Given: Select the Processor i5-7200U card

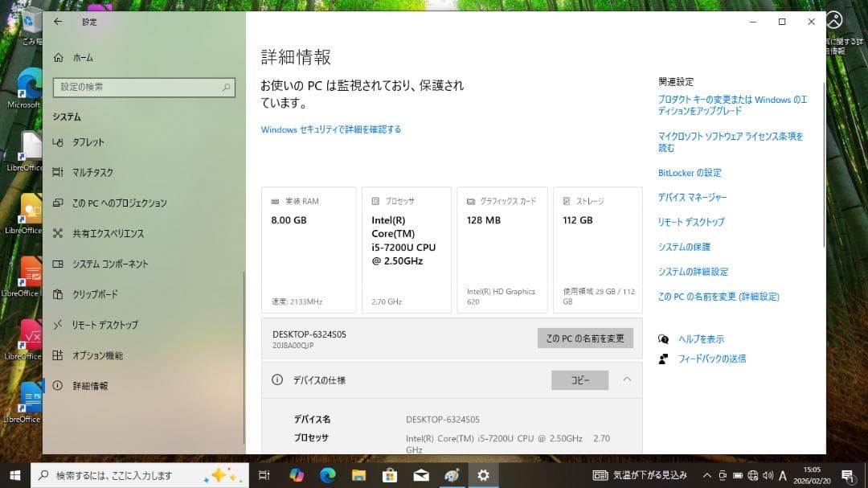Looking at the screenshot, I should [x=407, y=250].
